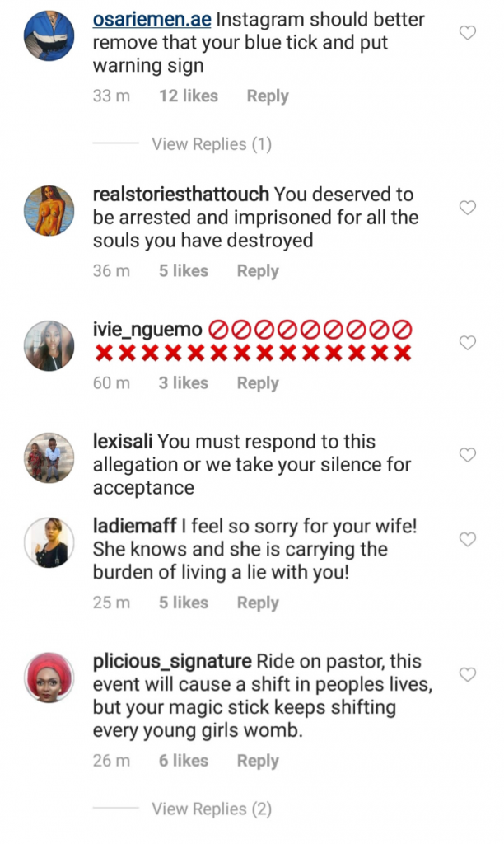Image resolution: width=504 pixels, height=844 pixels.
Task: Open realstoriesthattouch's avatar
Action: (48, 210)
